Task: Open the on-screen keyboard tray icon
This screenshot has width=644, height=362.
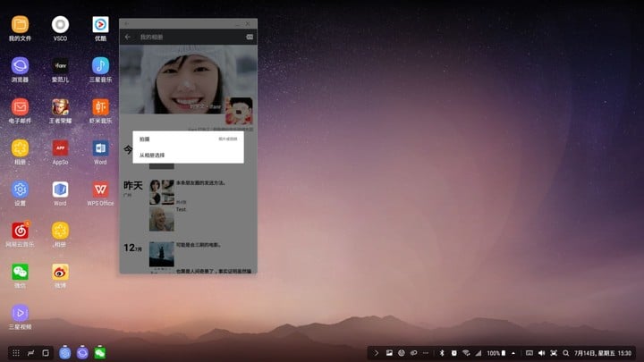Action: 530,353
